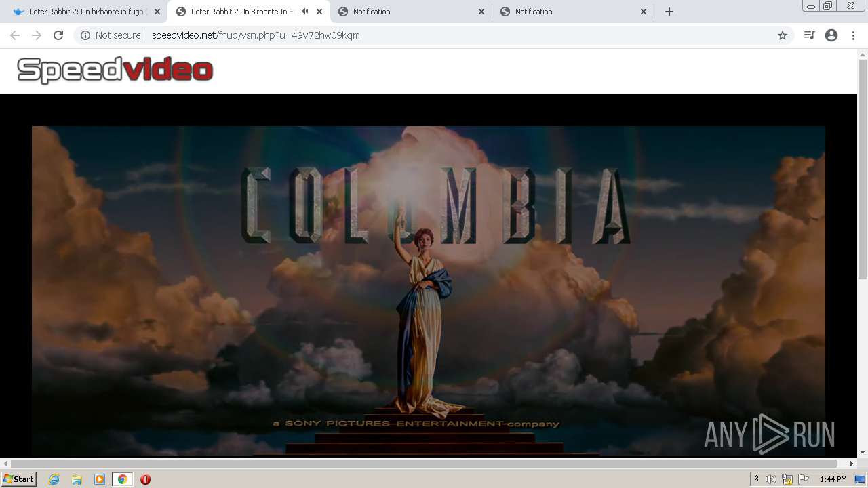Open Windows Media Player from taskbar
This screenshot has height=488, width=868.
point(100,479)
